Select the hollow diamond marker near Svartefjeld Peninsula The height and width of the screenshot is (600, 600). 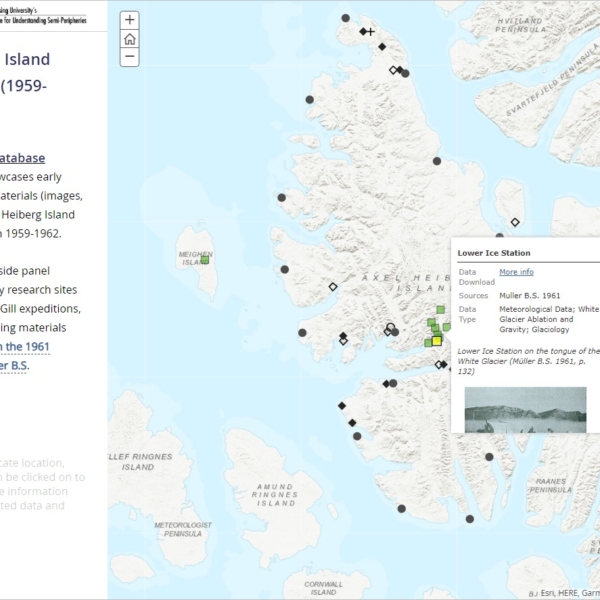(515, 222)
